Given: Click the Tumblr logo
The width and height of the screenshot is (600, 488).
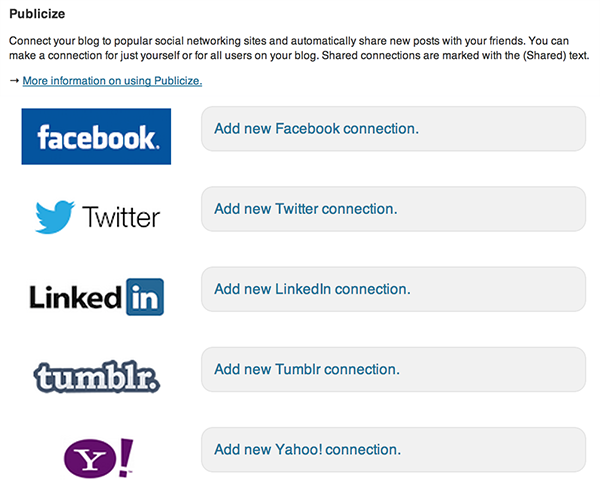Looking at the screenshot, I should 97,376.
